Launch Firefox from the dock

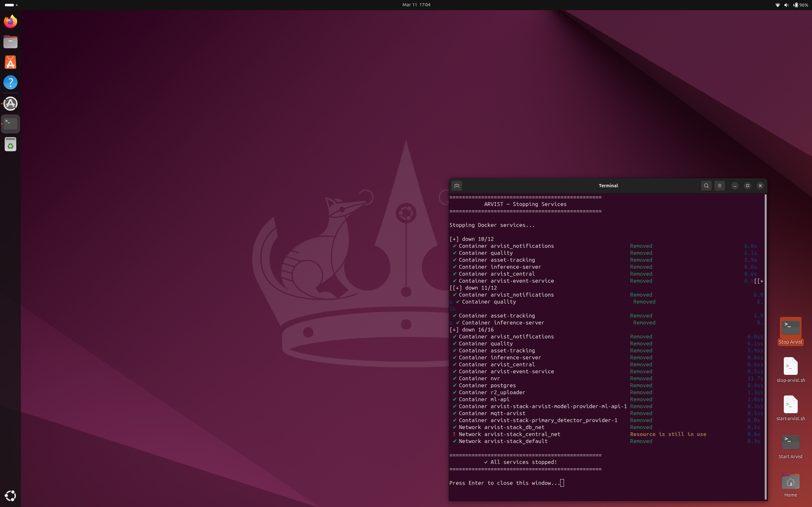pyautogui.click(x=10, y=21)
